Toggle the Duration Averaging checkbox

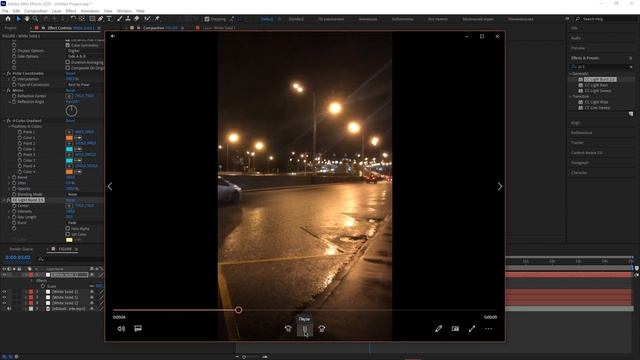68,62
